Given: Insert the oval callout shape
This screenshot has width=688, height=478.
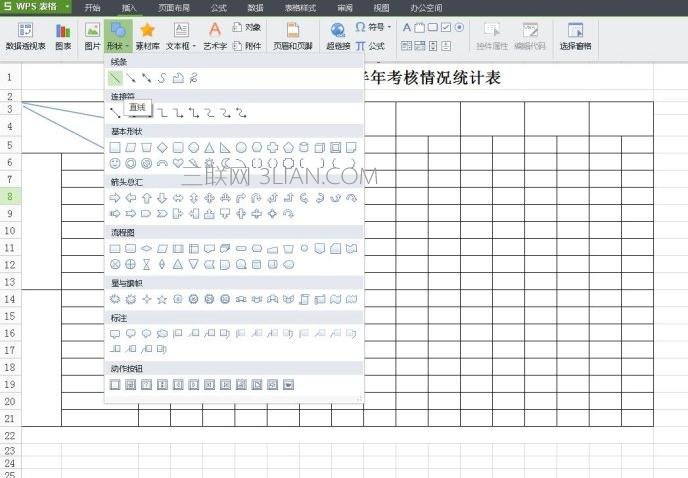Looking at the screenshot, I should point(147,334).
